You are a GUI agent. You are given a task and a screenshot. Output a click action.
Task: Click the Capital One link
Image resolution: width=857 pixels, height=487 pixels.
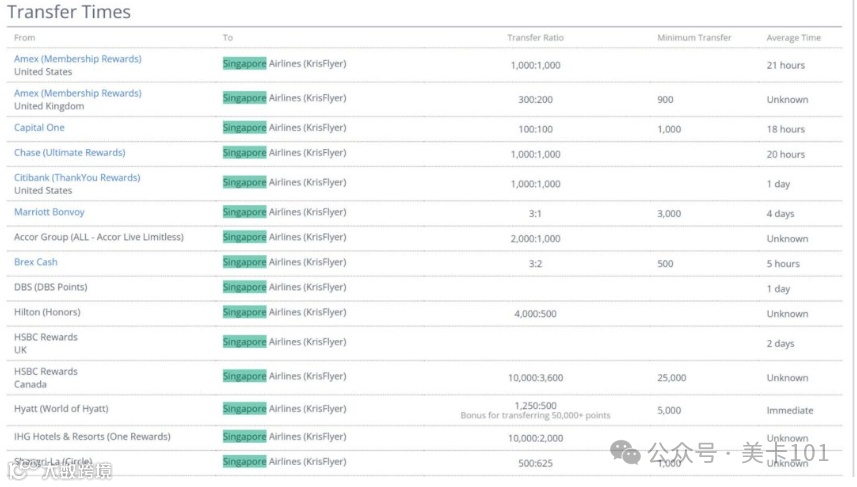click(x=39, y=128)
